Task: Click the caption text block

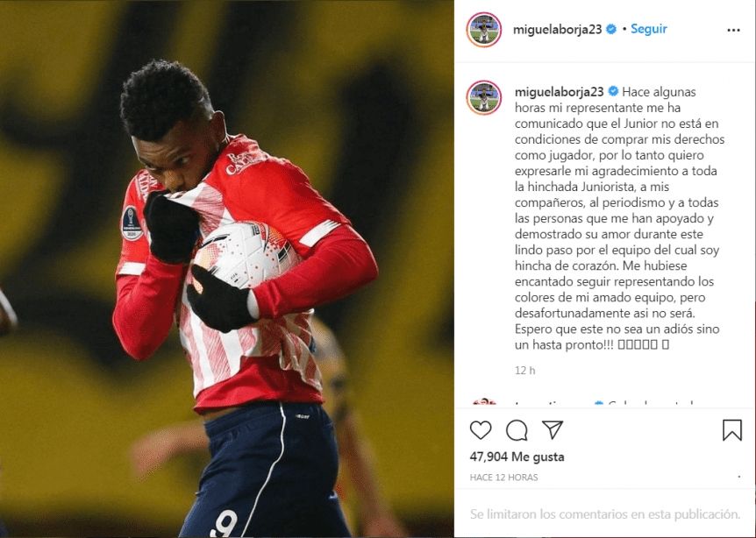Action: tap(619, 218)
